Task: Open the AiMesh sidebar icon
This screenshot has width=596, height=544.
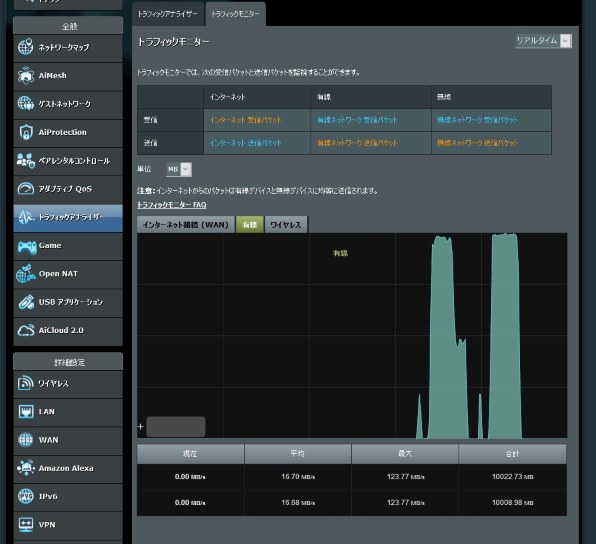Action: (25, 75)
